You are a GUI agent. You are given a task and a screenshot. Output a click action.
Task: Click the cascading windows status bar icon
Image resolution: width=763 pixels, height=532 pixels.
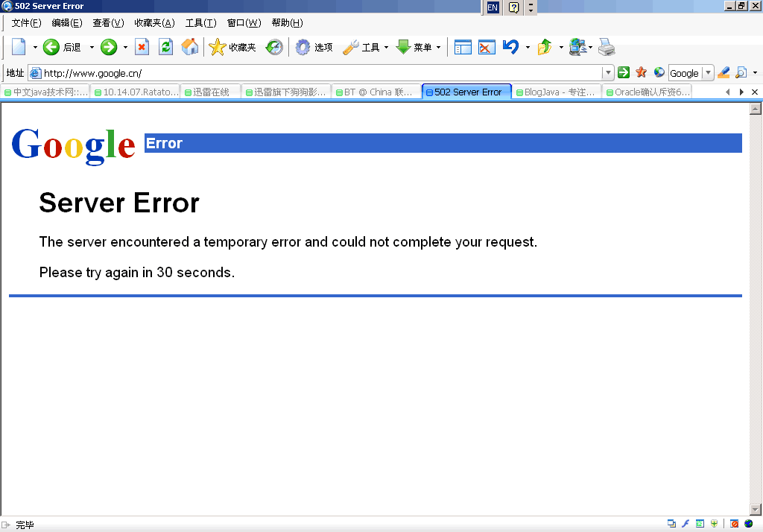[x=671, y=524]
